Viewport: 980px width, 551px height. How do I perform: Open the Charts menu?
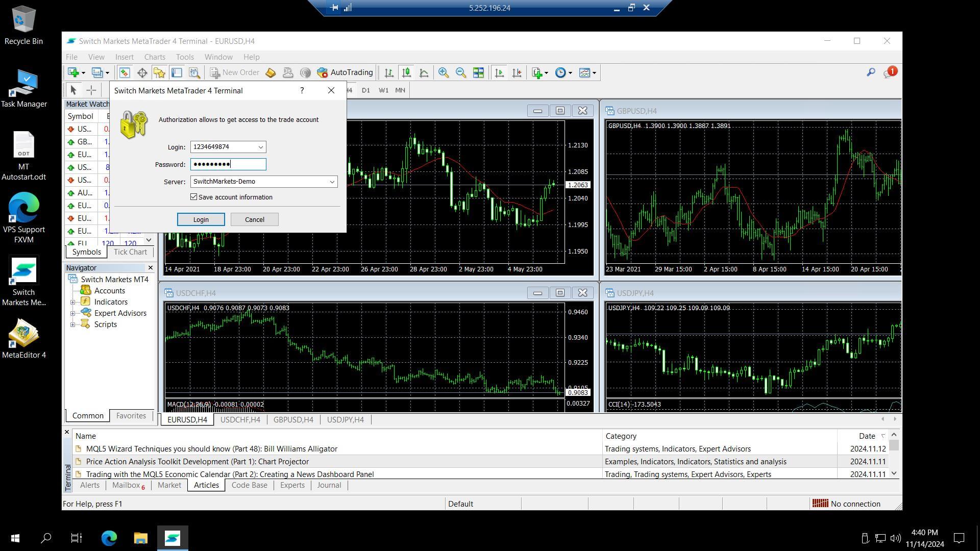[x=154, y=57]
